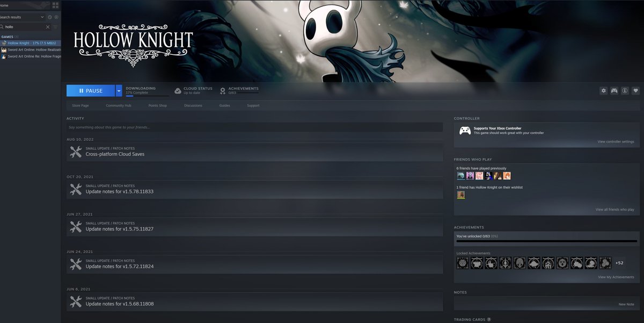This screenshot has height=323, width=644.
Task: Select the first locked achievement icon
Action: point(463,263)
